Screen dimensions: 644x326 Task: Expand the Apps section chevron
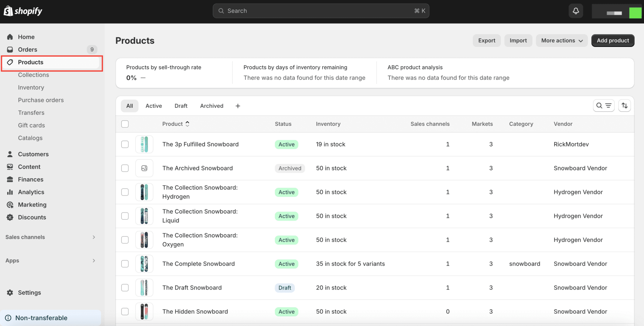[x=94, y=261]
